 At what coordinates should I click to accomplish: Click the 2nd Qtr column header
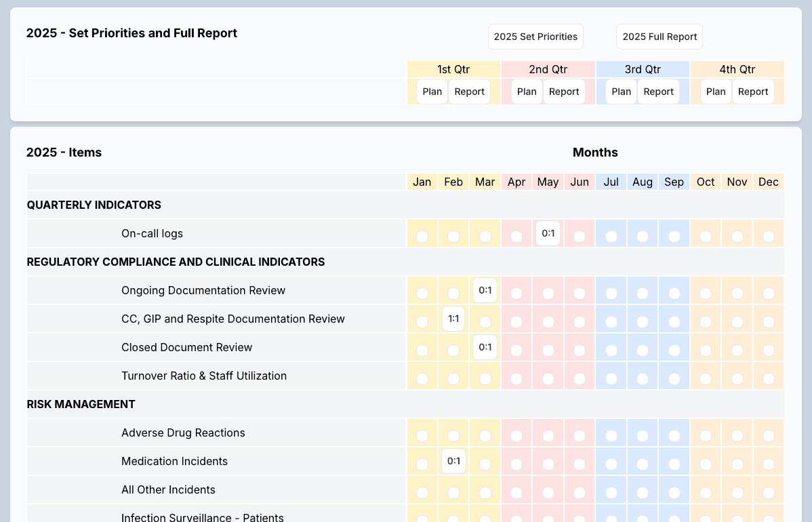(x=547, y=69)
